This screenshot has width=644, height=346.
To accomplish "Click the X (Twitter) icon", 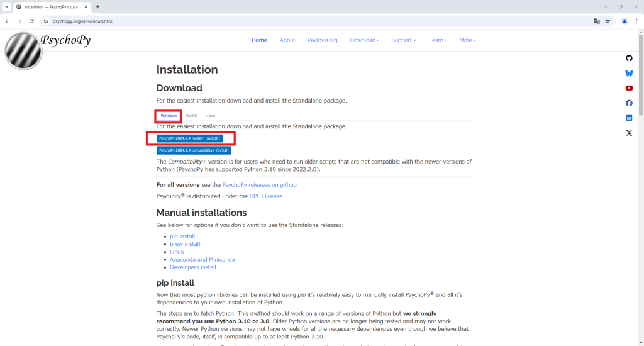I will [629, 133].
